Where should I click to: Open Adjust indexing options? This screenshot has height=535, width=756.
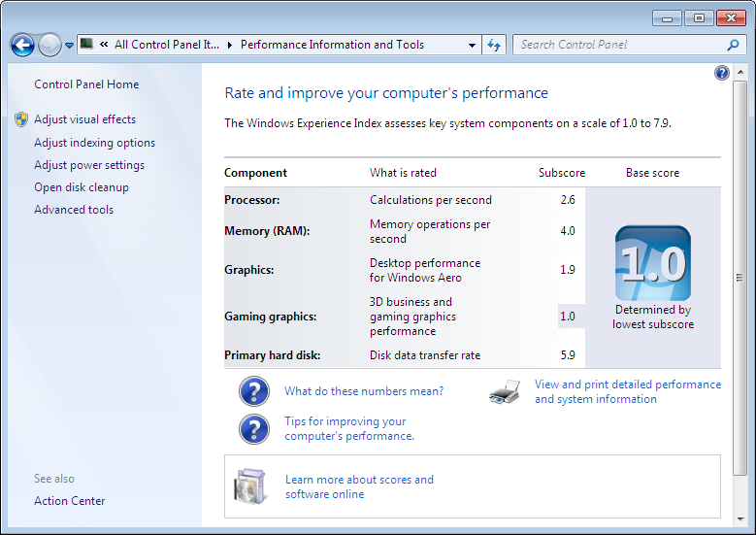coord(94,143)
